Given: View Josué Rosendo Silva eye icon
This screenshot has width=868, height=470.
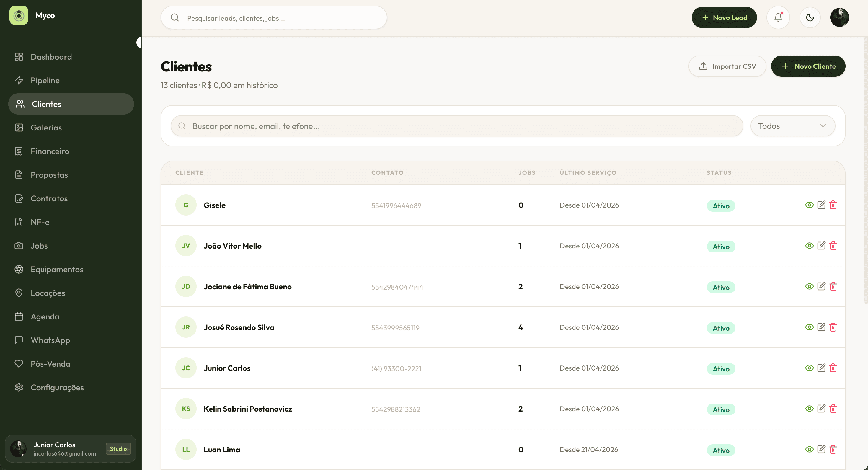Looking at the screenshot, I should 809,327.
